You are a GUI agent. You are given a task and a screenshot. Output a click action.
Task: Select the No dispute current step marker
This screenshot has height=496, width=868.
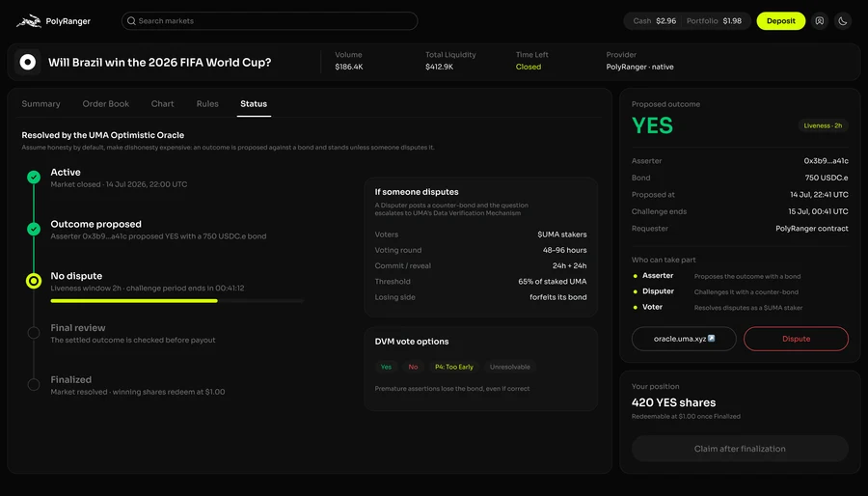34,281
